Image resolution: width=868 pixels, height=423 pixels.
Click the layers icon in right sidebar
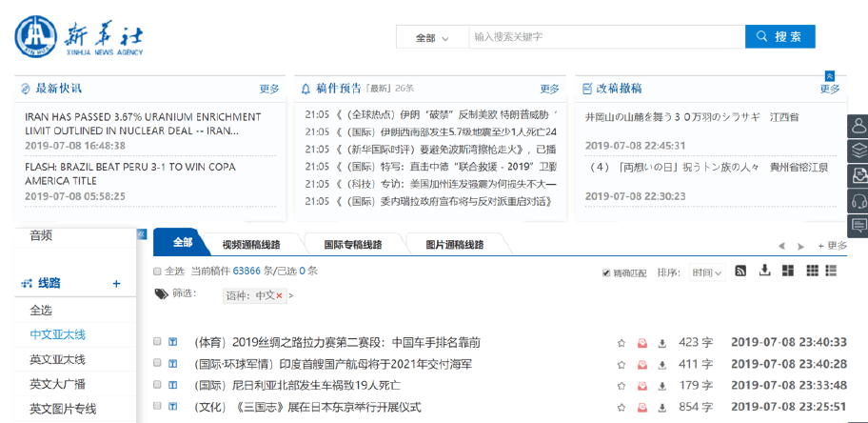coord(858,151)
